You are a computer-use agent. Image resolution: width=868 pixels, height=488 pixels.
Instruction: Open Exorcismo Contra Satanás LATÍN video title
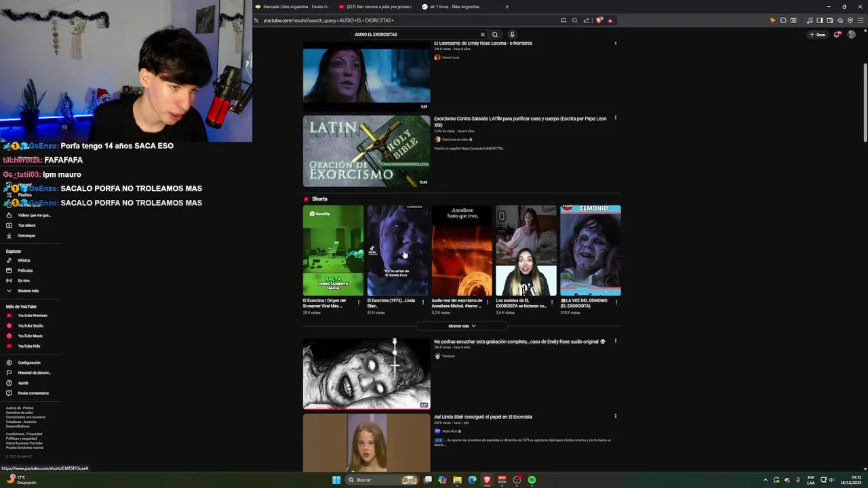(x=520, y=122)
